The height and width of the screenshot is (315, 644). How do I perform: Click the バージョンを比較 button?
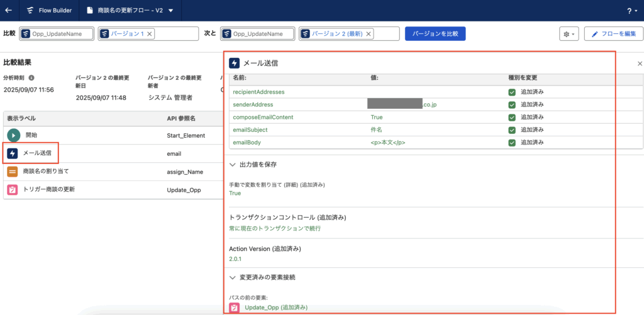[x=435, y=34]
